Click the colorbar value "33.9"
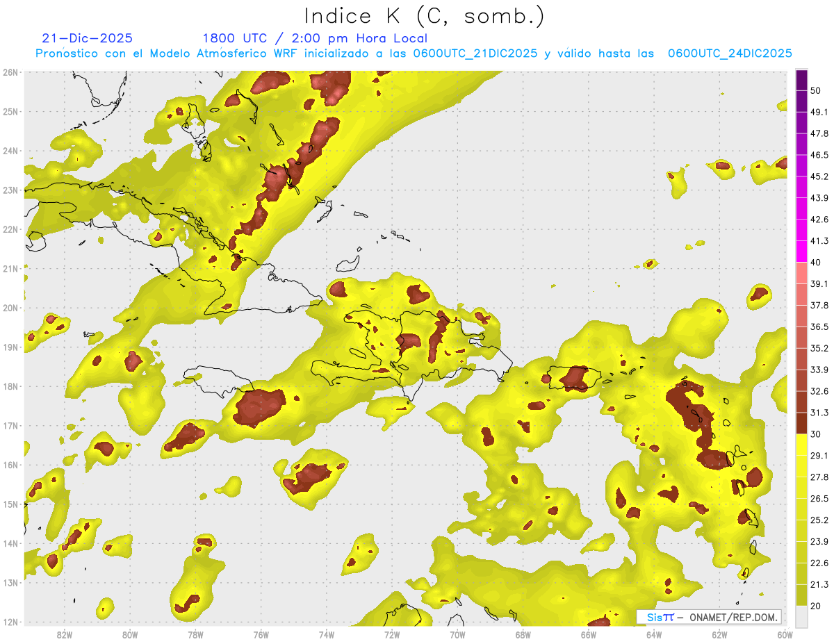834x644 pixels. pos(819,370)
